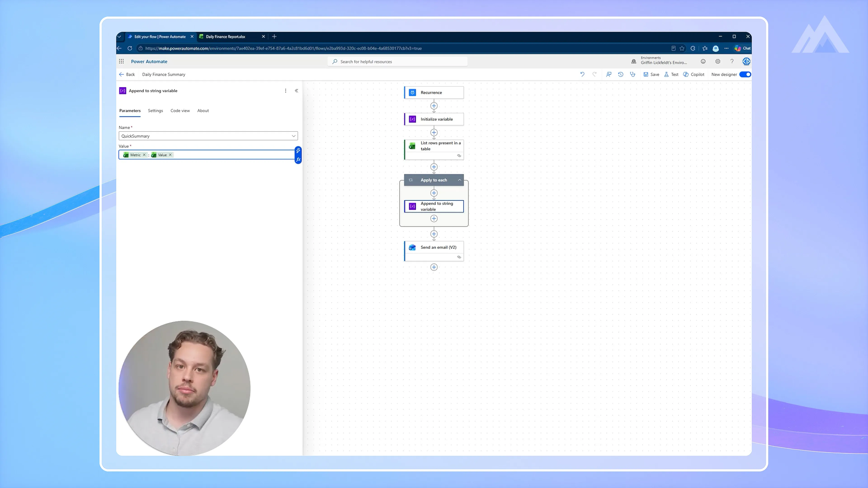Add a step after Recurrence
The height and width of the screenshot is (488, 868).
[434, 106]
